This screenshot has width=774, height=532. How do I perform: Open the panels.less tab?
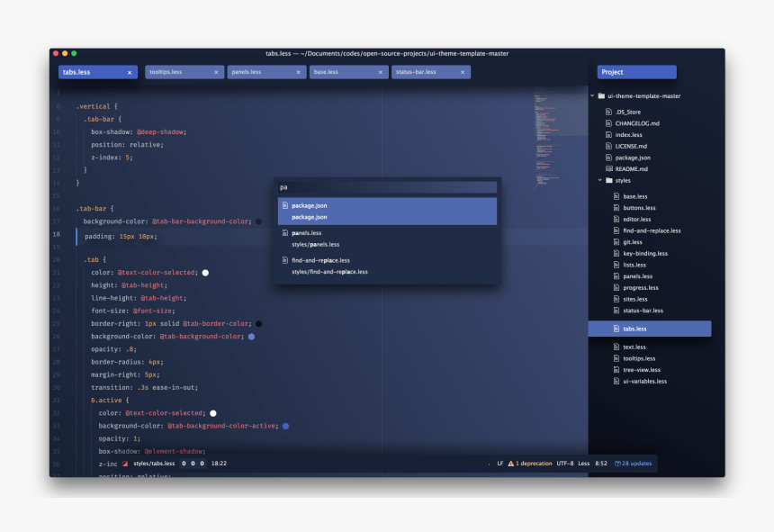click(266, 72)
